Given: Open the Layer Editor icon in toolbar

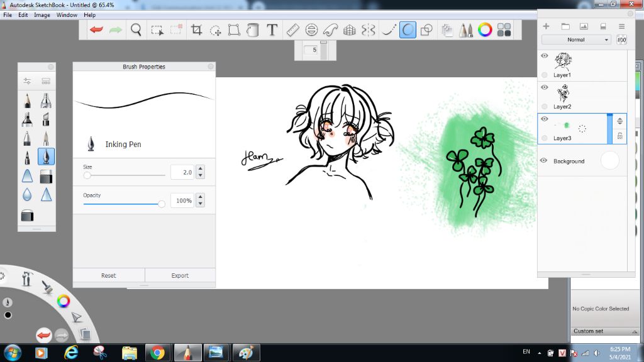Looking at the screenshot, I should point(447,30).
